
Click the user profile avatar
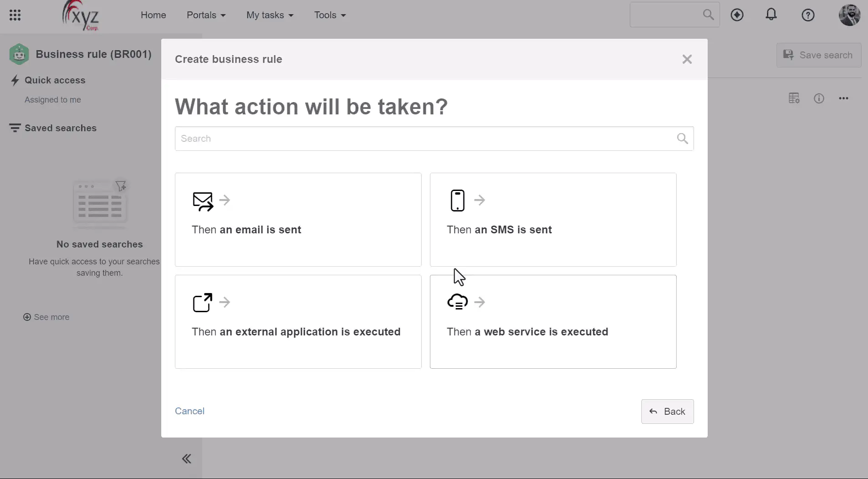click(x=849, y=15)
